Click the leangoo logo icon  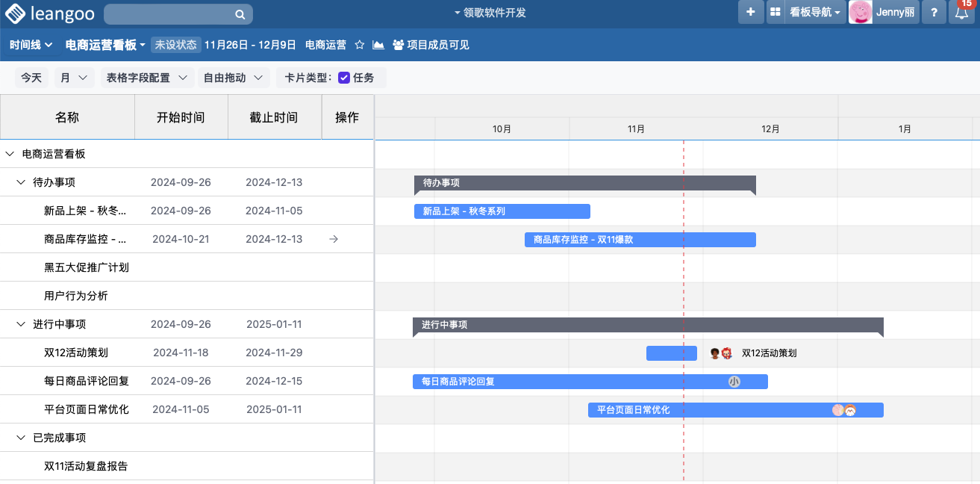pyautogui.click(x=16, y=13)
